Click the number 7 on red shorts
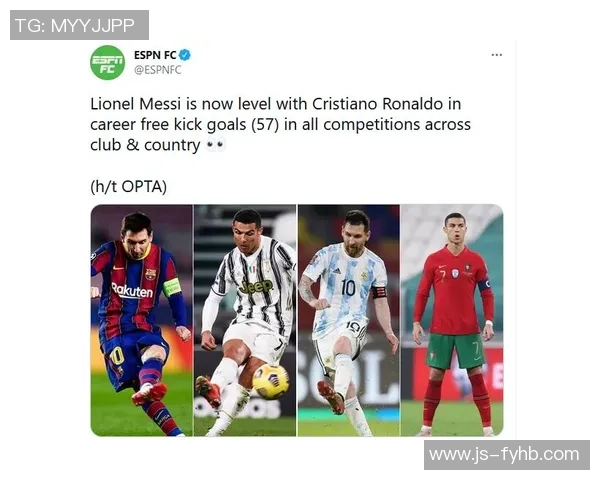600x480 pixels. 476,349
